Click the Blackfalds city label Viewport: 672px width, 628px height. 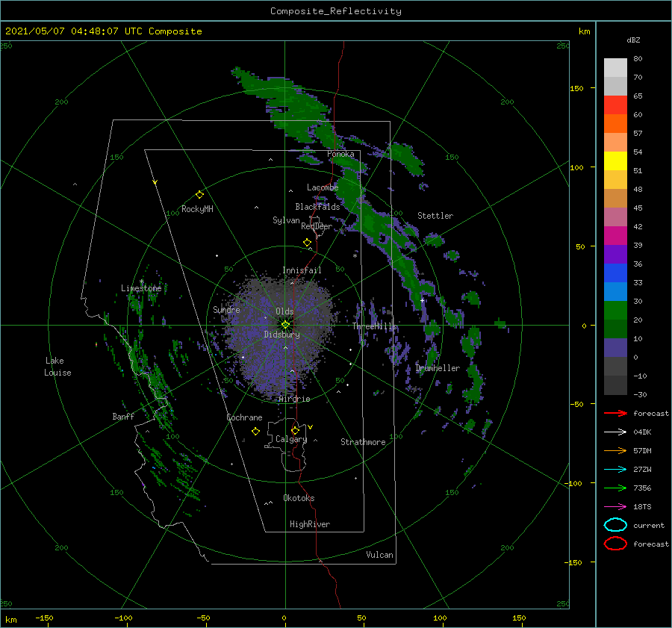(x=317, y=207)
